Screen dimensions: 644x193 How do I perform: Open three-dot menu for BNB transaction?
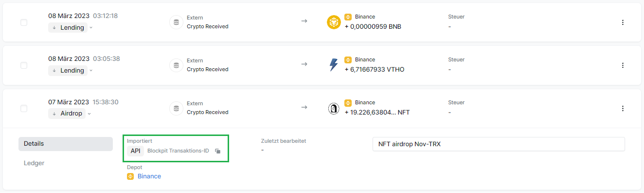click(x=623, y=22)
